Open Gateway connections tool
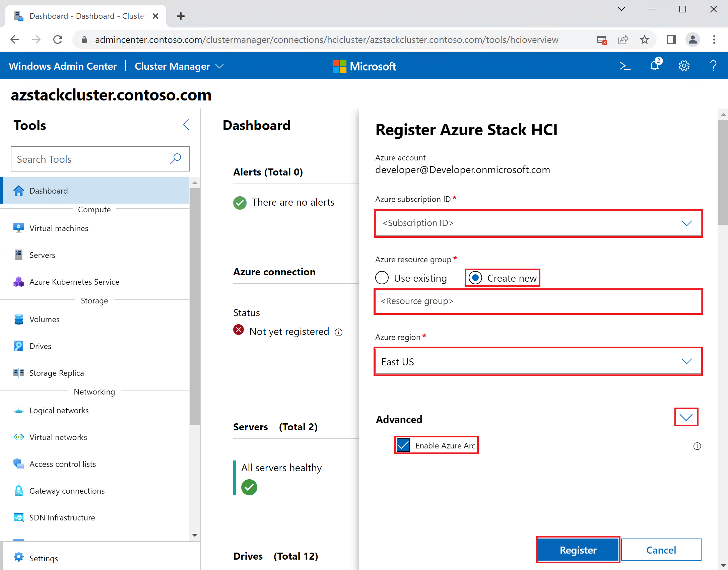The image size is (728, 570). pyautogui.click(x=94, y=491)
